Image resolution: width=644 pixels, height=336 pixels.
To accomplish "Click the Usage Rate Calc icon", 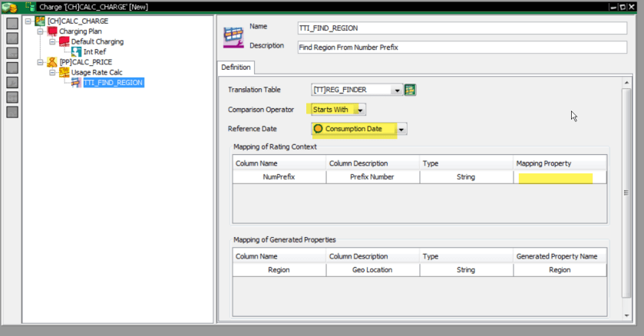I will [x=64, y=72].
